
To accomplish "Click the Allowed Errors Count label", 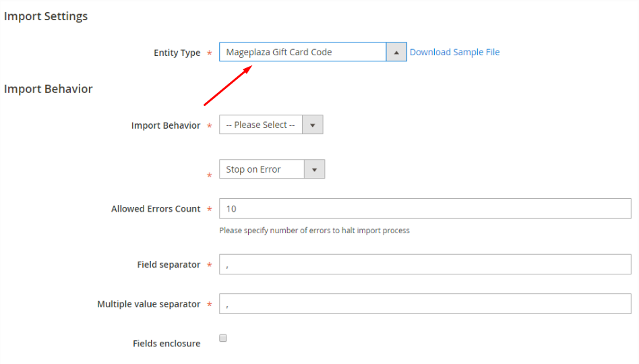I will click(156, 209).
